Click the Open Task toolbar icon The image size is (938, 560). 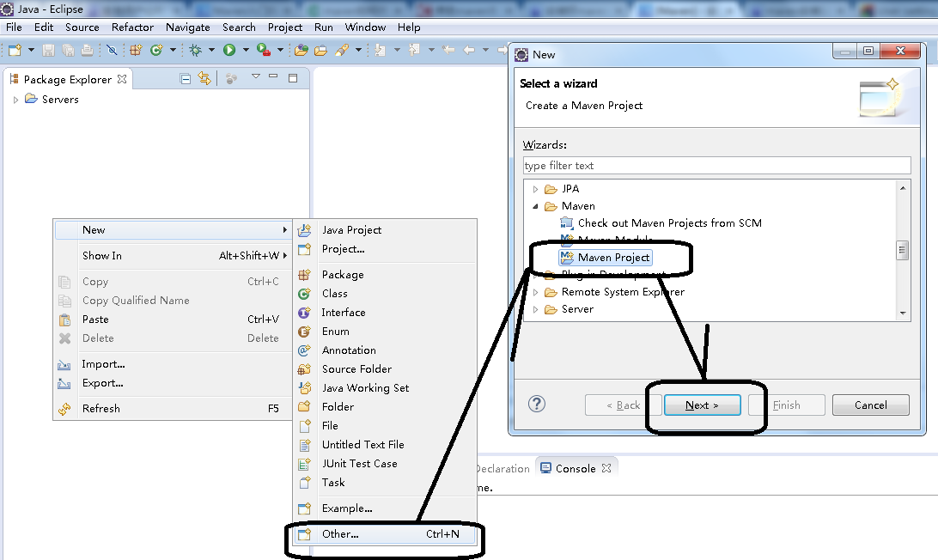coord(320,51)
